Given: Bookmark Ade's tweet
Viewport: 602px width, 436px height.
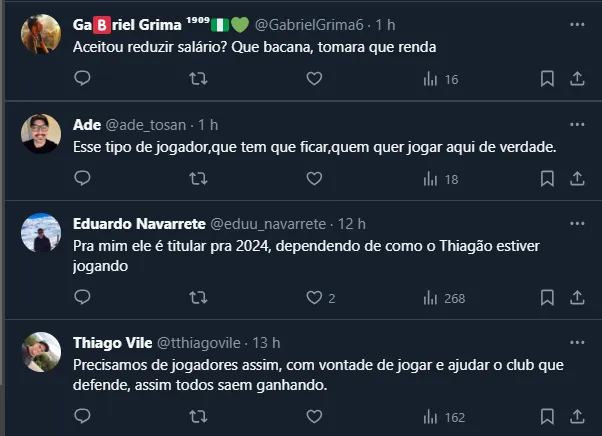Looking at the screenshot, I should (547, 179).
